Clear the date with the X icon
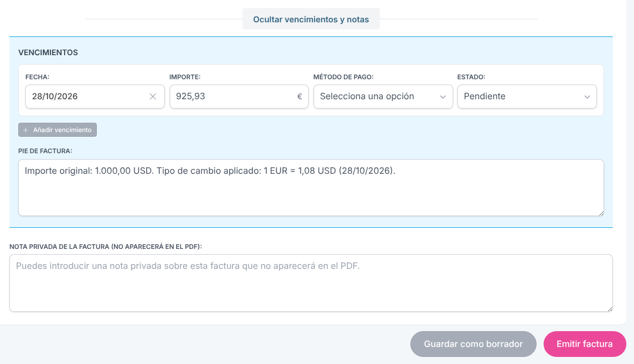 153,97
